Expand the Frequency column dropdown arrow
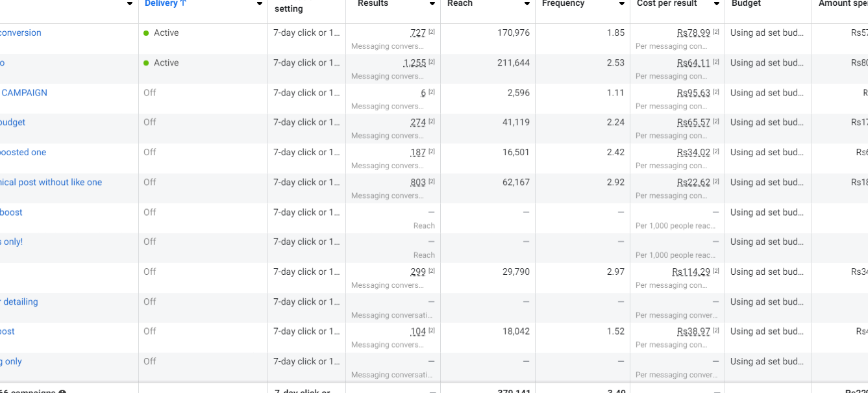 (x=622, y=4)
